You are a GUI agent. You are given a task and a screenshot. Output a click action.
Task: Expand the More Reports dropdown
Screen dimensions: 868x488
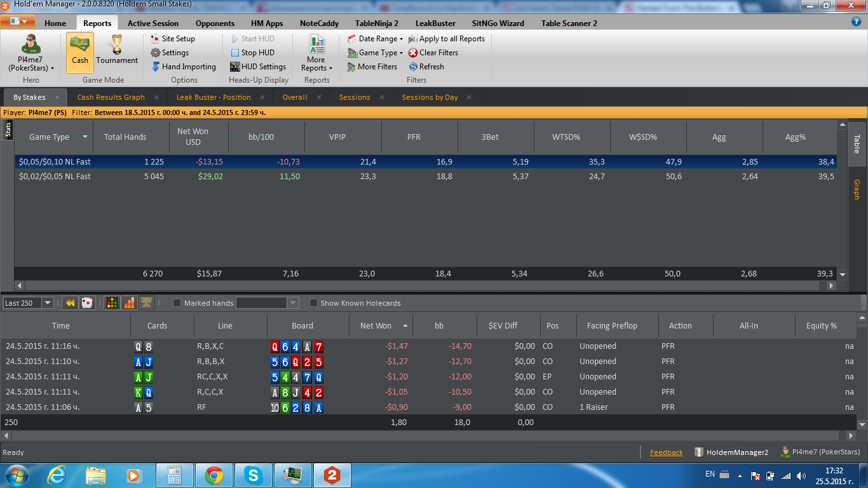pos(316,53)
